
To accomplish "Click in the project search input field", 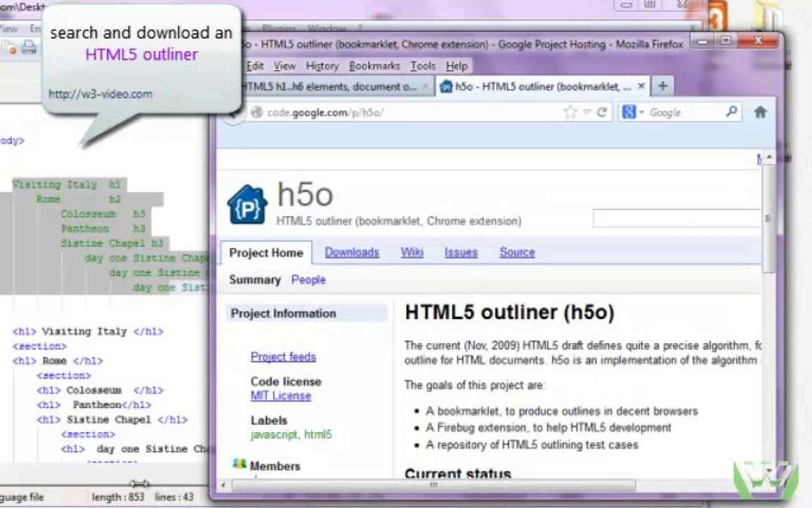I will (x=677, y=218).
